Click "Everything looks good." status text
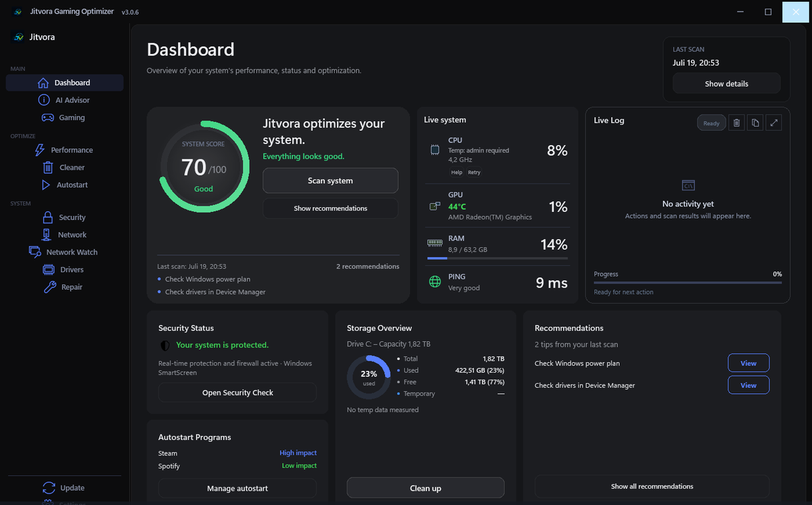Viewport: 812px width, 505px height. click(x=303, y=156)
